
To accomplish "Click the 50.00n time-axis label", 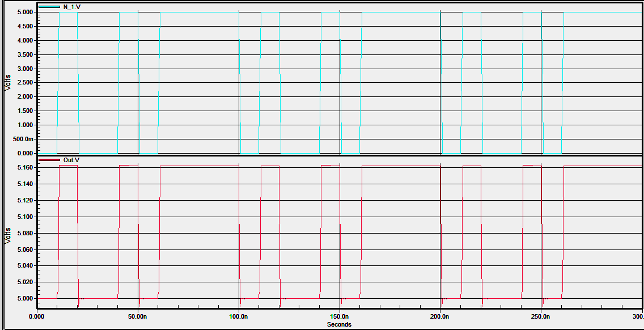I will pos(138,317).
